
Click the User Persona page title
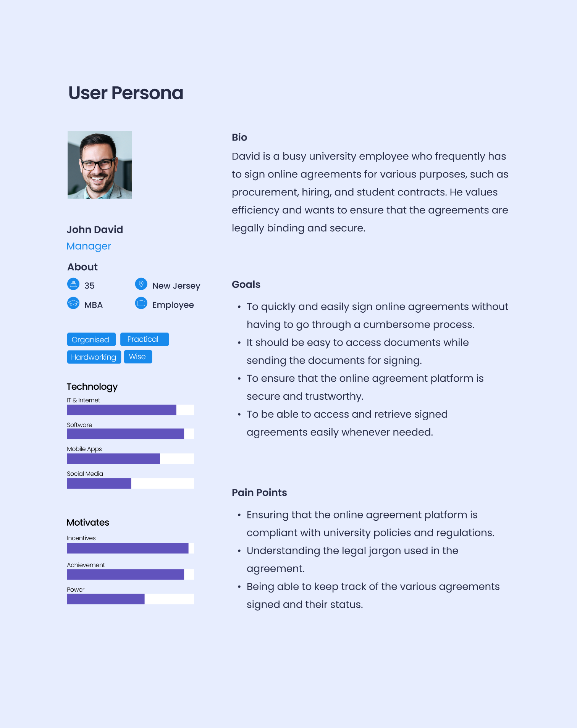[x=126, y=93]
